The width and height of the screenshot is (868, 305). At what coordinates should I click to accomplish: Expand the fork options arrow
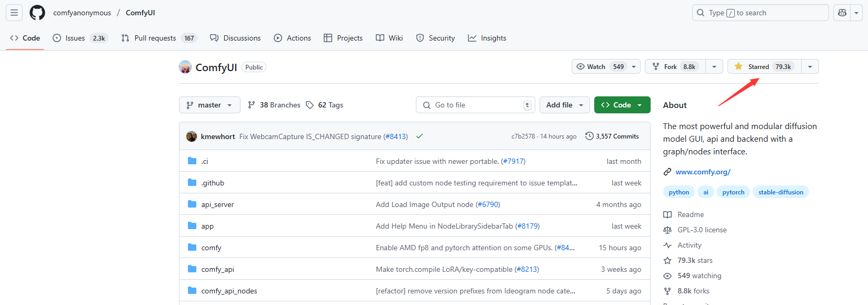(714, 66)
